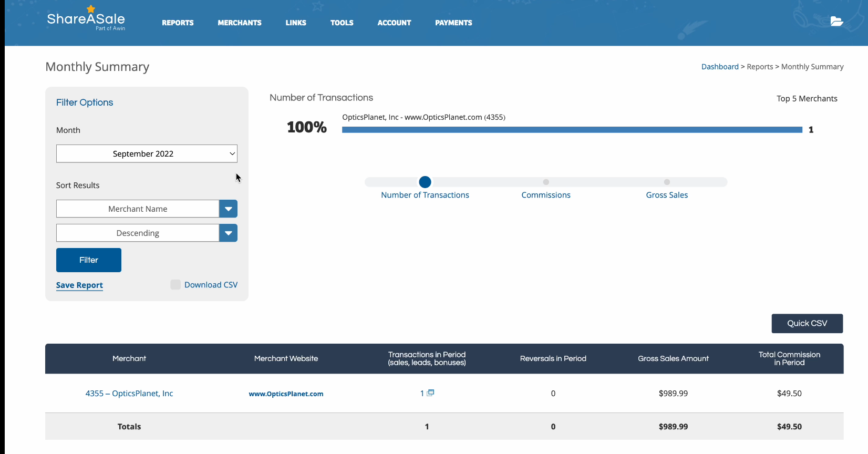Screen dimensions: 868x454
Task: Click the Gross Sales Amount column header
Action: [x=673, y=358]
